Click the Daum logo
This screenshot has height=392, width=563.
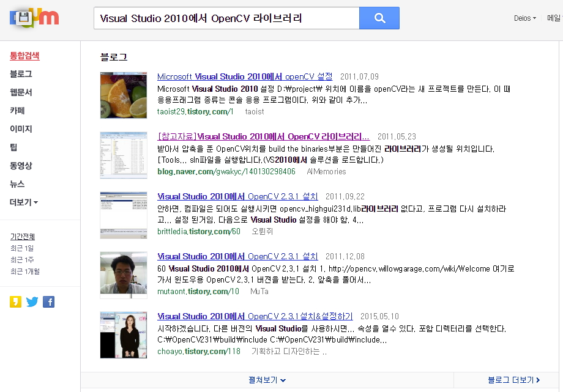click(34, 18)
